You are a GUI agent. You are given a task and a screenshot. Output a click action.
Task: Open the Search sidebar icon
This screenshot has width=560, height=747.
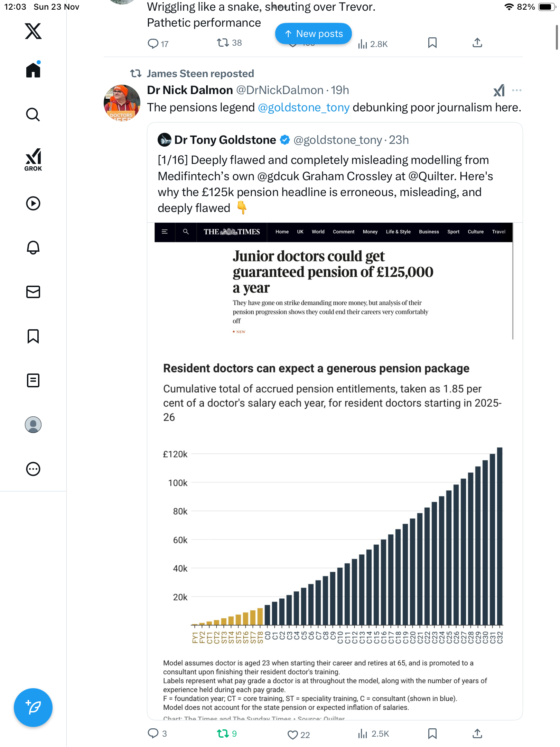[33, 114]
